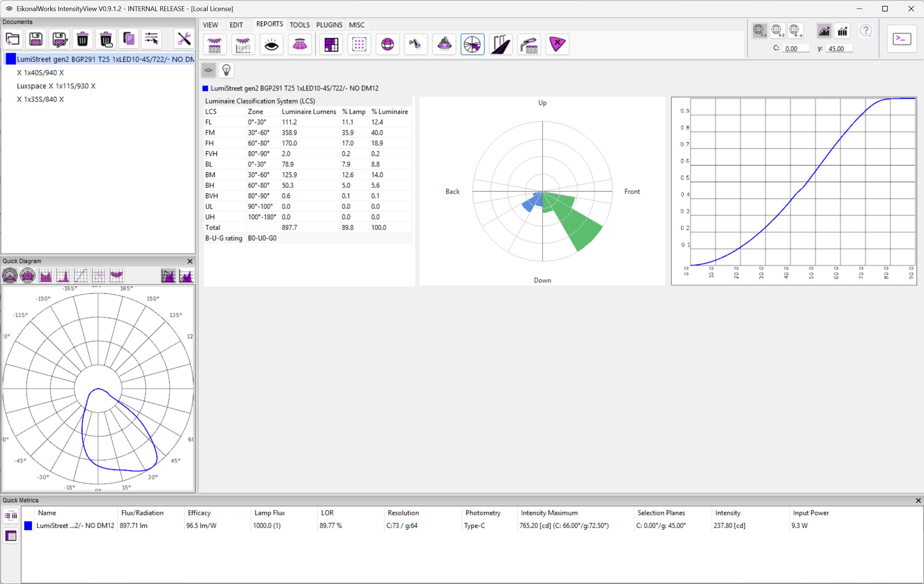Switch to the purple bowl-shaped quick diagram
924x584 pixels.
point(116,275)
